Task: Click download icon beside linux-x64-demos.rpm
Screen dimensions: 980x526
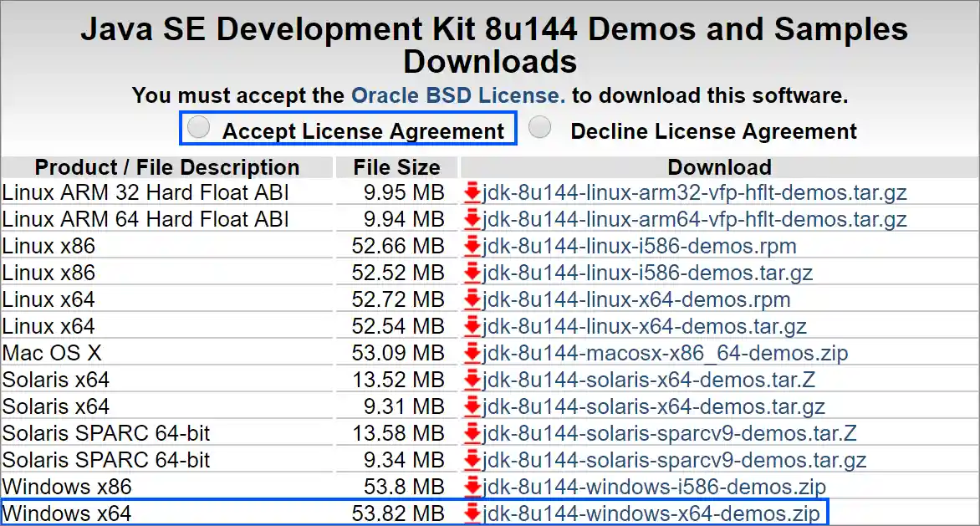Action: [x=472, y=300]
